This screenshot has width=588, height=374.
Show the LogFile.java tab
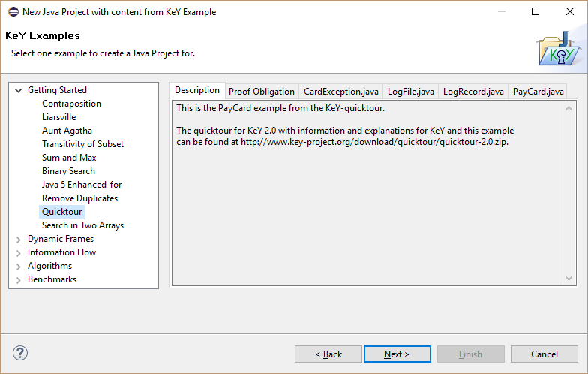coord(411,92)
